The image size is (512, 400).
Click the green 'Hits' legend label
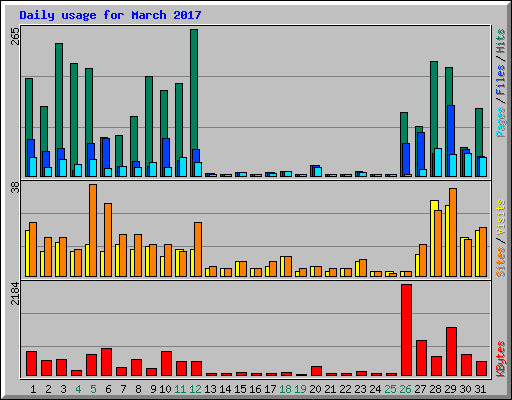point(500,41)
